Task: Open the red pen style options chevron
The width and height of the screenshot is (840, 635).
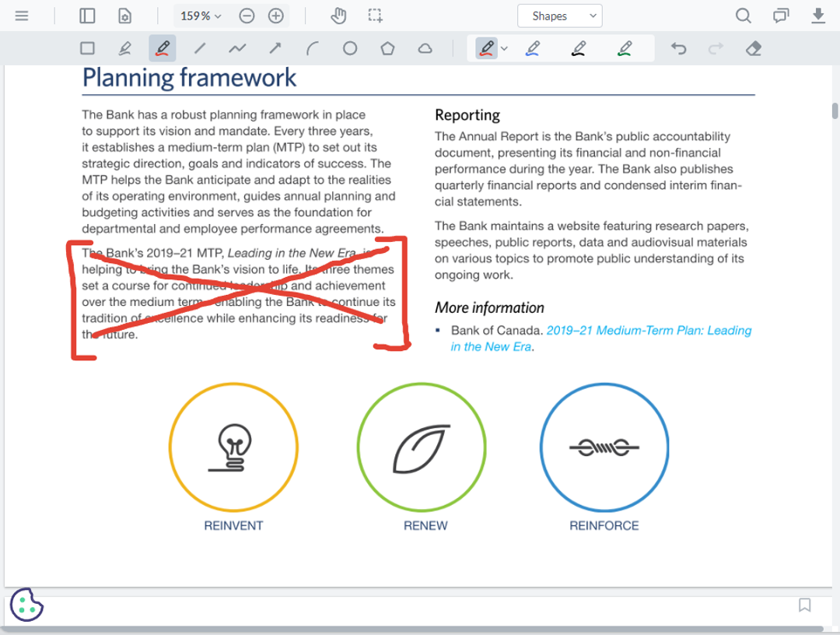Action: [503, 47]
